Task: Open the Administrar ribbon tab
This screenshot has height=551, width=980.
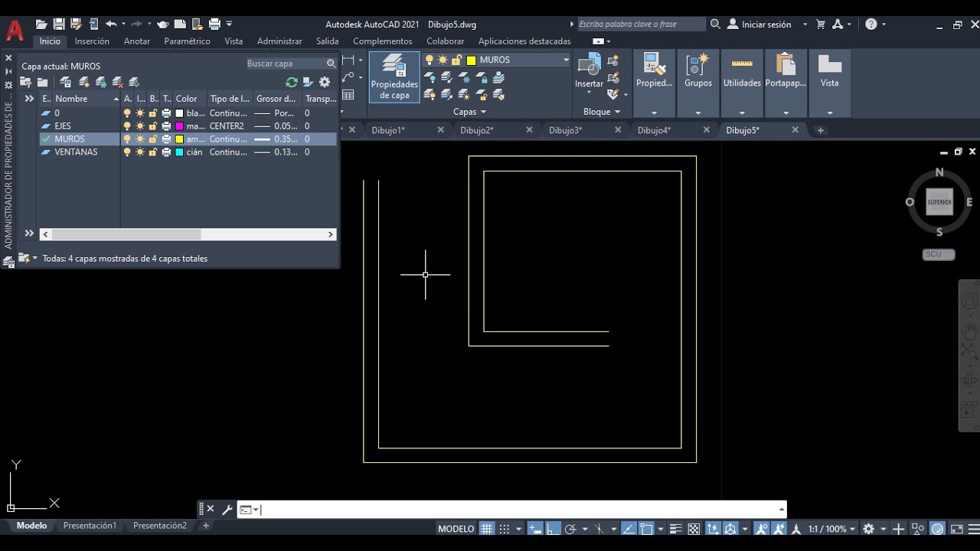Action: [279, 41]
